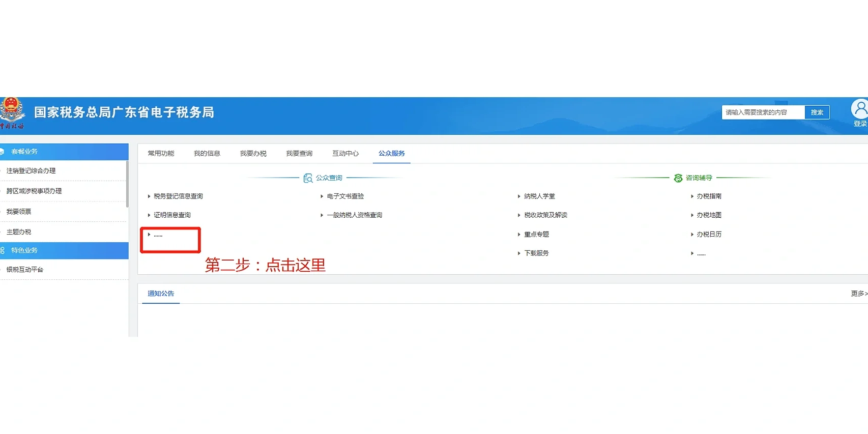Viewport: 868px width, 434px height.
Task: Open 一般纳税人资格查询 link
Action: point(355,215)
